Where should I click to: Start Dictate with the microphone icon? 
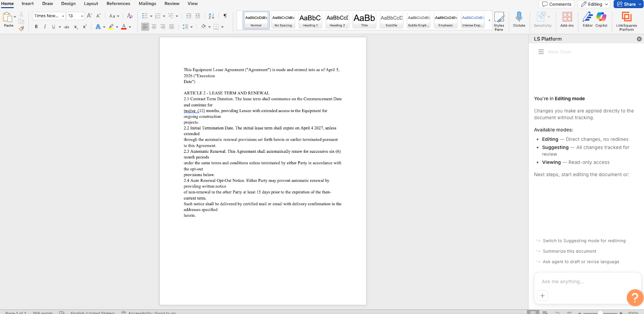pyautogui.click(x=519, y=19)
